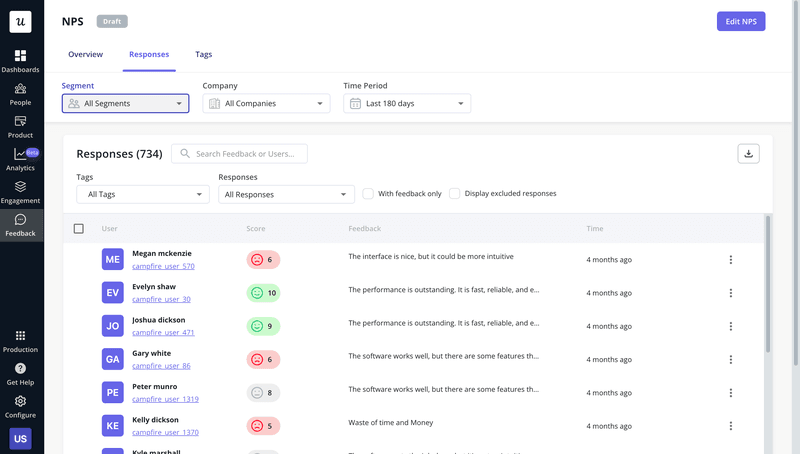Open more options for Megan mckenzie
Image resolution: width=800 pixels, height=454 pixels.
(730, 260)
